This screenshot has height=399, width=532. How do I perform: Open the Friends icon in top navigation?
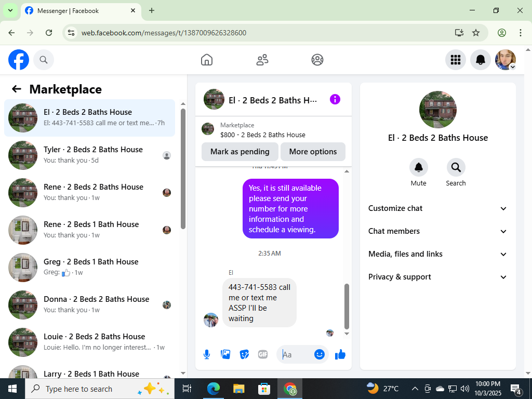pos(262,60)
